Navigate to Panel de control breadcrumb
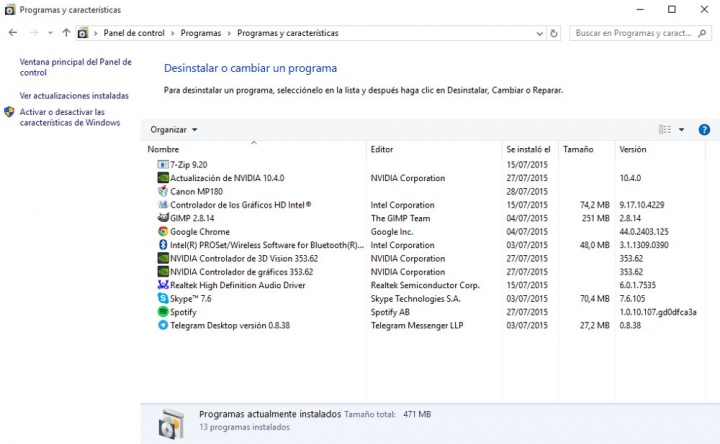The image size is (720, 444). tap(134, 33)
